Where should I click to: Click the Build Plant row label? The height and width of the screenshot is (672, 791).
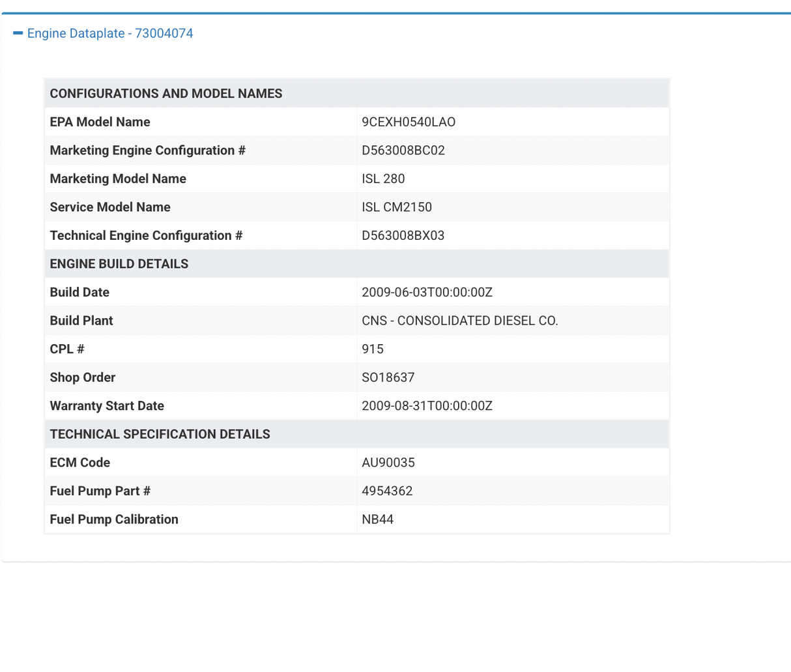pos(81,321)
